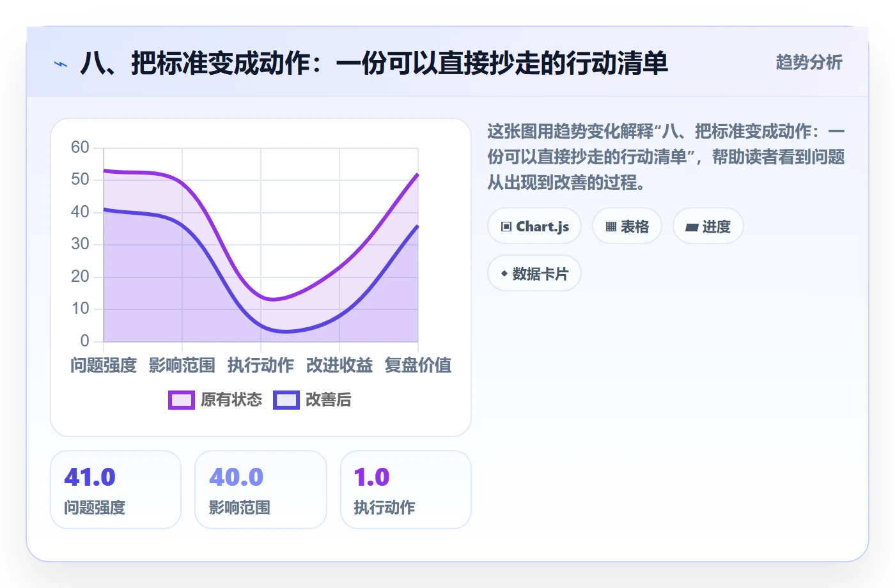
Task: Select the 进度 tag pill
Action: click(x=708, y=226)
